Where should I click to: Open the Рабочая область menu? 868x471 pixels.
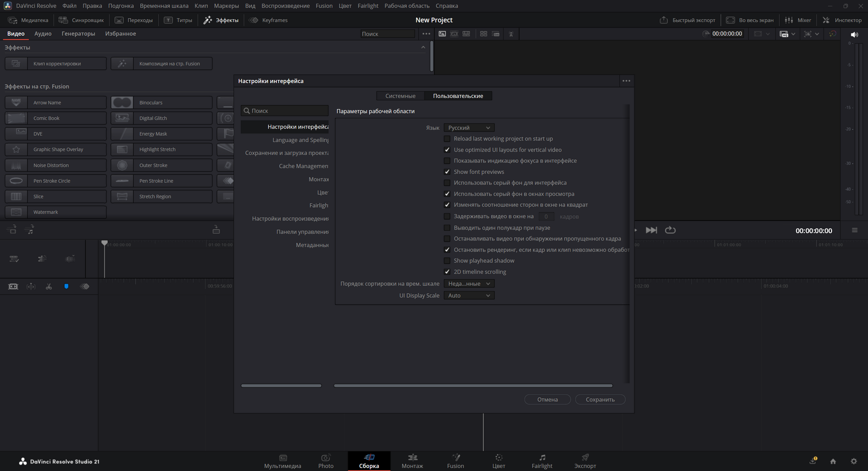point(407,6)
